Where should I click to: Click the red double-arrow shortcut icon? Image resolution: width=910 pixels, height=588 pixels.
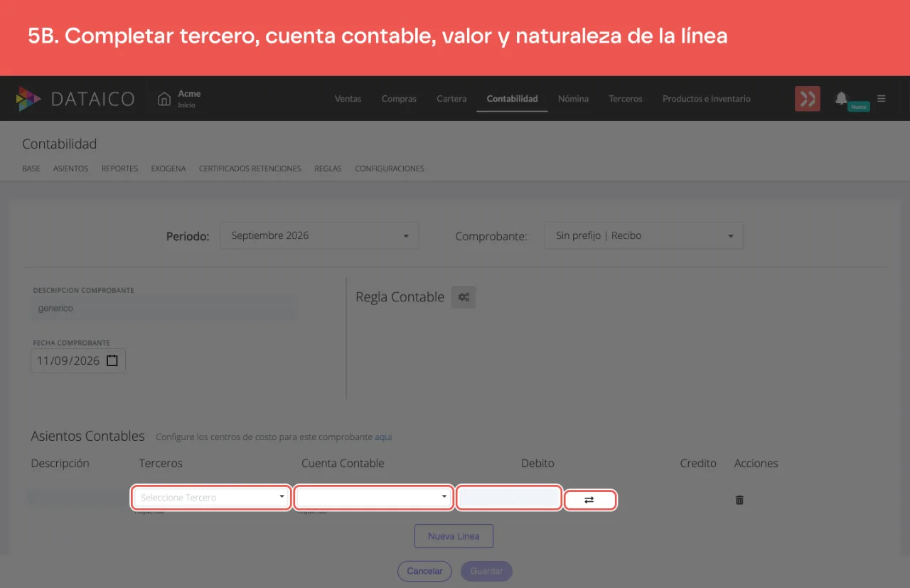808,99
